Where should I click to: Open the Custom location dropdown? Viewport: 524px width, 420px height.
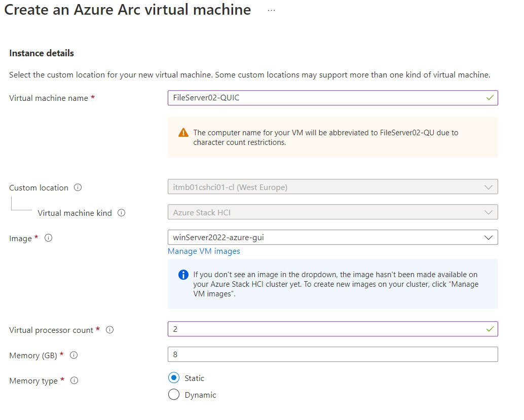488,187
